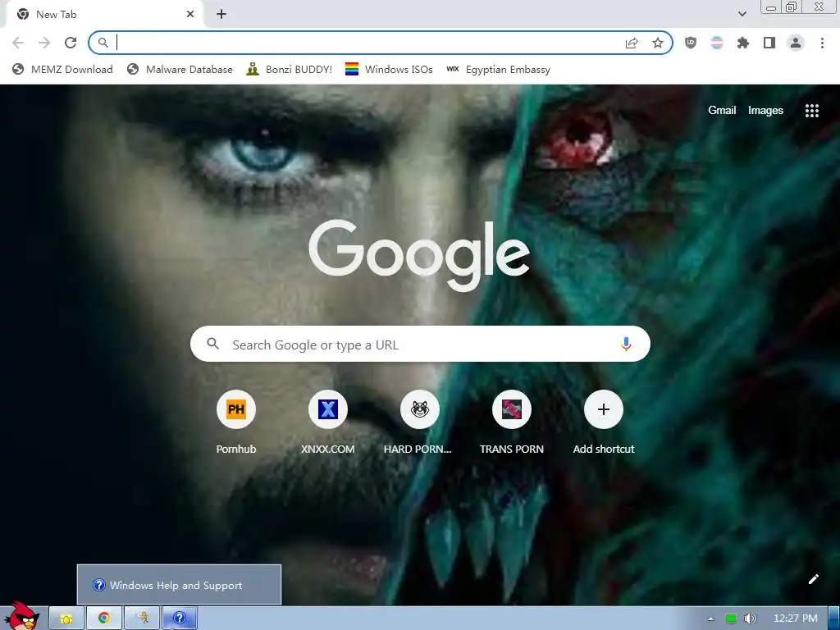
Task: Click the Search Google or type a URL box
Action: pyautogui.click(x=420, y=344)
